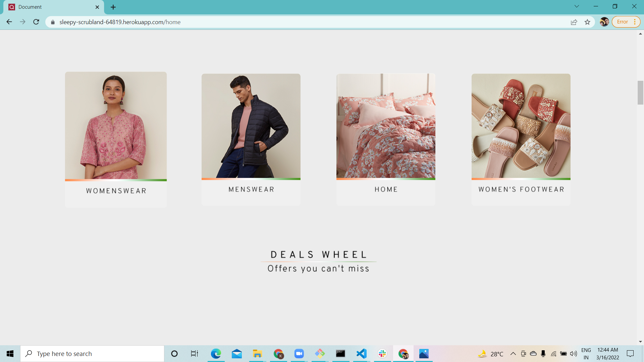The image size is (644, 362).
Task: Click the browser profile avatar
Action: click(604, 22)
